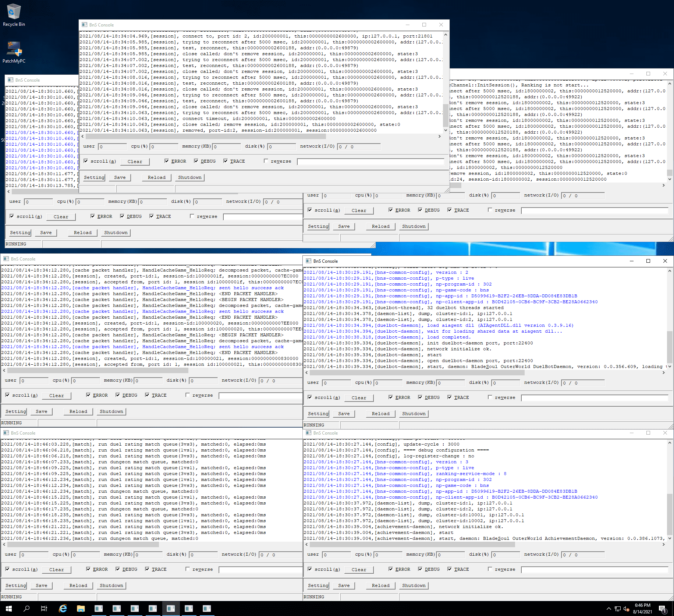This screenshot has width=674, height=616.
Task: Select the second BnS Console taskbar icon
Action: [117, 609]
